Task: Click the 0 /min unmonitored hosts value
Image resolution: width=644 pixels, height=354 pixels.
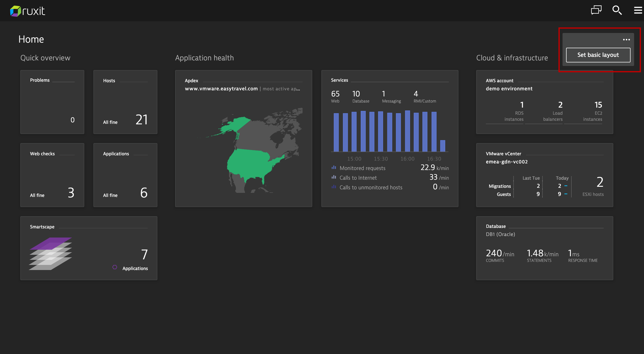Action: pos(441,187)
